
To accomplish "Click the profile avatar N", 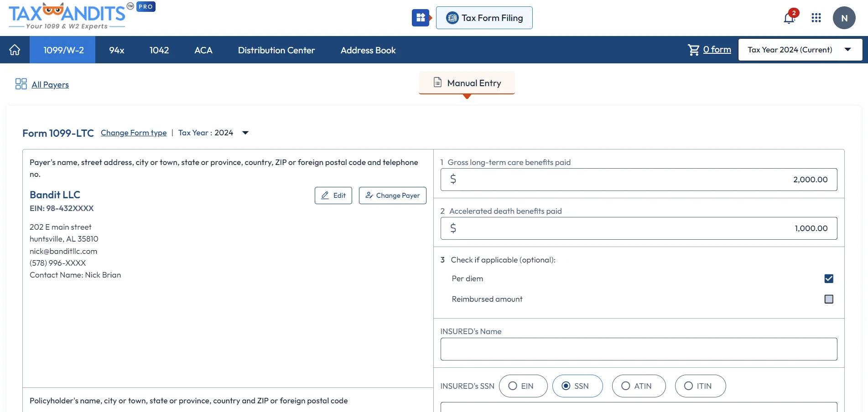I will tap(844, 18).
